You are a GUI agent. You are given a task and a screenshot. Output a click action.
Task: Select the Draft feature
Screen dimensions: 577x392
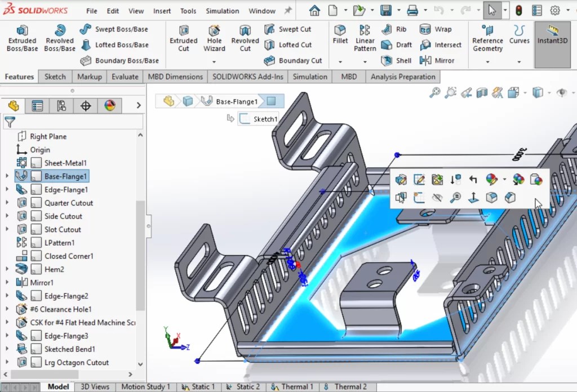pos(396,45)
